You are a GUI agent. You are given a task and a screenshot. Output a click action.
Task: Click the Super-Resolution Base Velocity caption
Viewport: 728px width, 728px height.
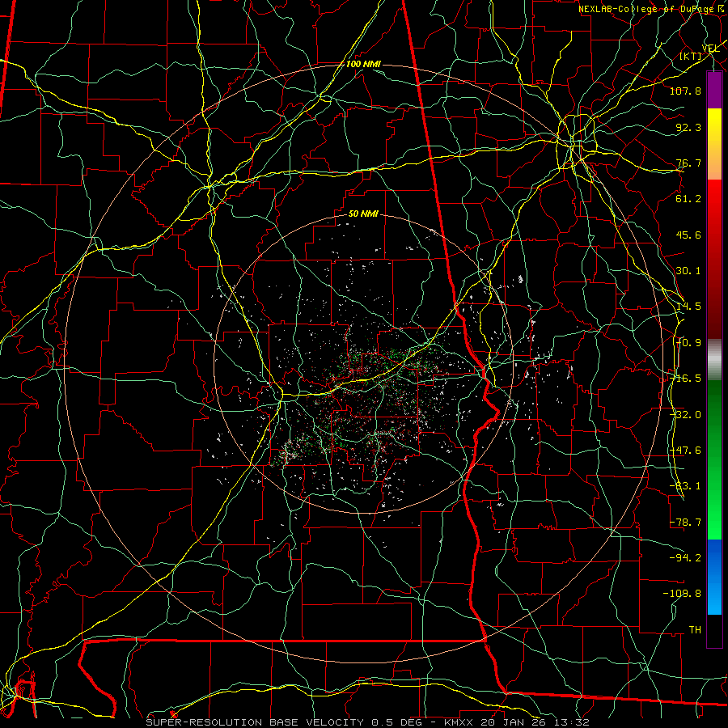click(367, 722)
